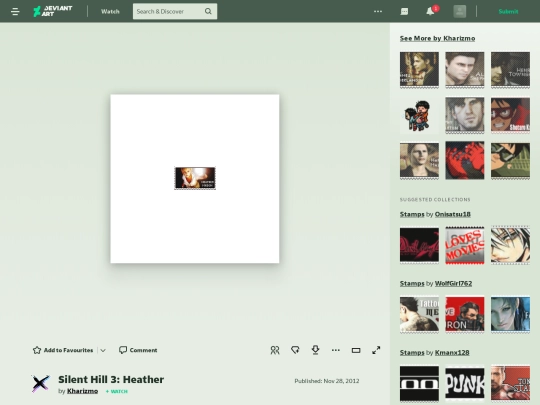Open the red splatter stamp thumbnail
Viewport: 540px width, 405px height.
coord(465,161)
